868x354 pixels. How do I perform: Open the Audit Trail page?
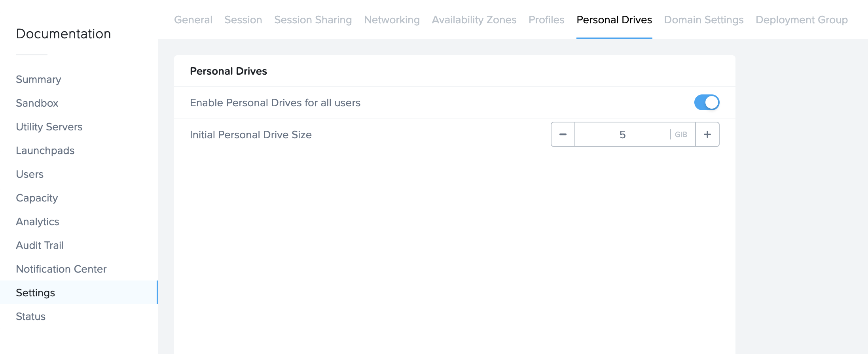pos(40,245)
